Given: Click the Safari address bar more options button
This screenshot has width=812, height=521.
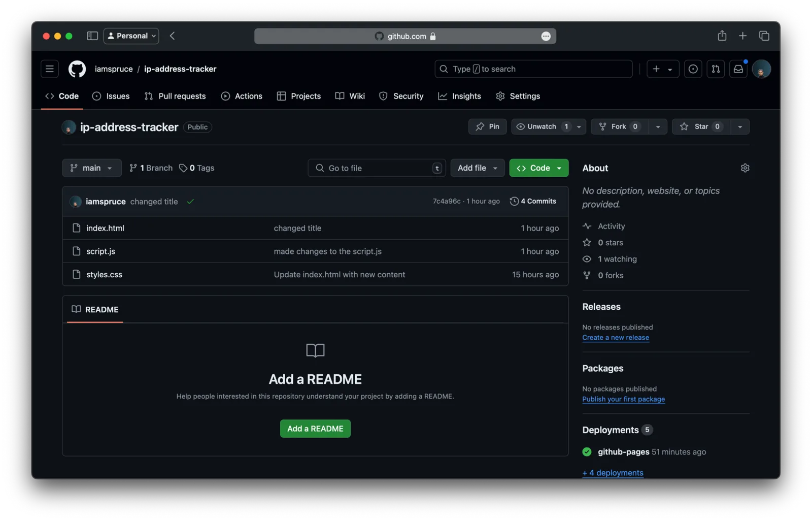Looking at the screenshot, I should coord(546,36).
